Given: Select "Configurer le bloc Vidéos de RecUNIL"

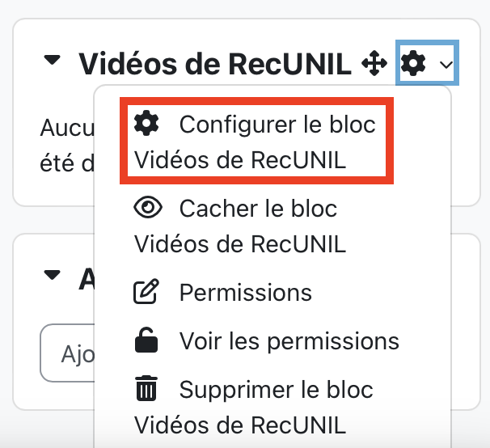Looking at the screenshot, I should (256, 142).
